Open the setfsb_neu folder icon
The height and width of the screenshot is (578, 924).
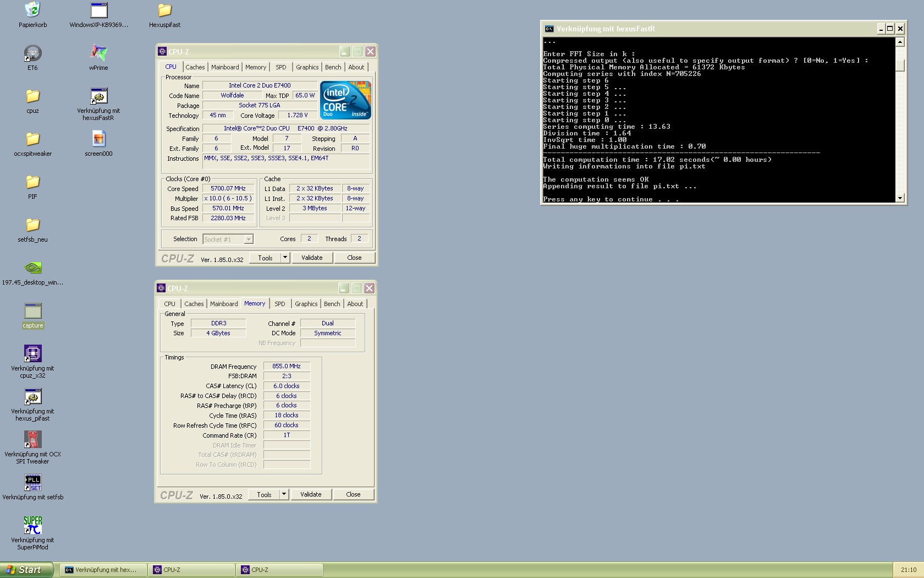pos(32,225)
